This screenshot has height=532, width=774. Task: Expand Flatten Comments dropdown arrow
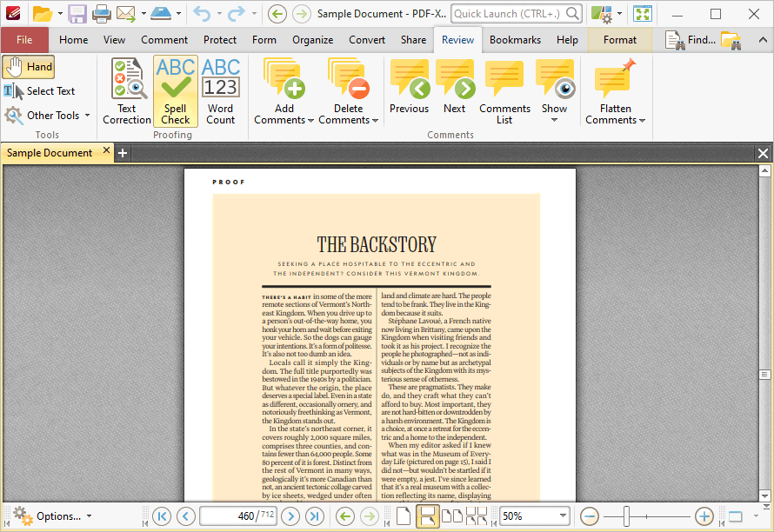(x=642, y=121)
